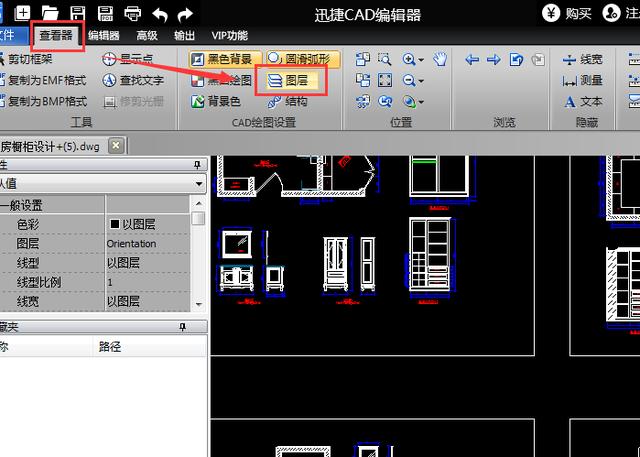
Task: Click the Save floppy disk icon
Action: (78, 13)
